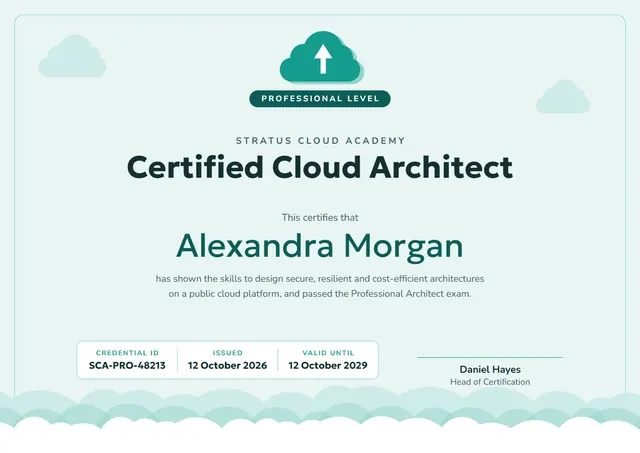
Task: Click the Head of Certification title
Action: pos(490,382)
